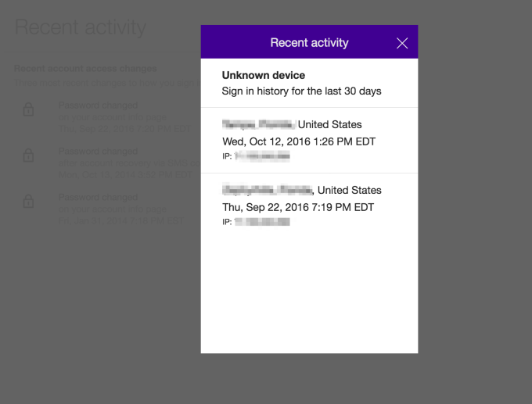Click the blurred location above the Oct 12 date
This screenshot has width=532, height=404.
pos(258,124)
